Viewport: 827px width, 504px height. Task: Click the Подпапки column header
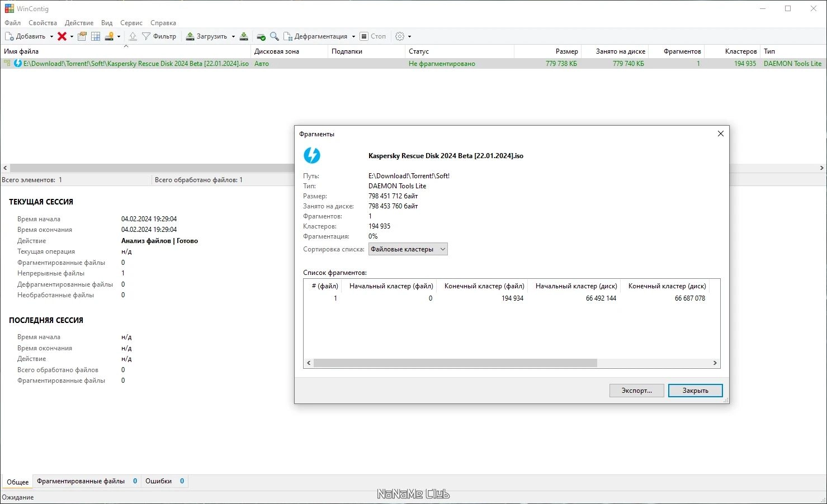pos(366,51)
